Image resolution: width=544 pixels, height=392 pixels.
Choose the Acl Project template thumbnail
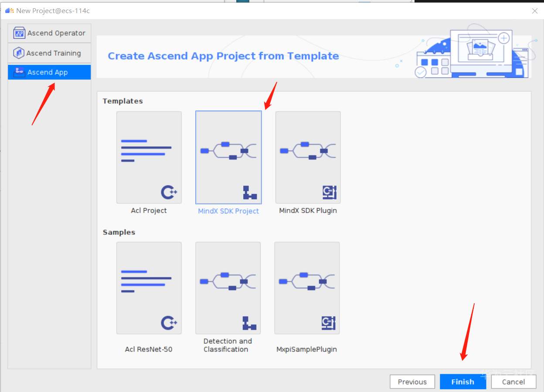pos(149,157)
